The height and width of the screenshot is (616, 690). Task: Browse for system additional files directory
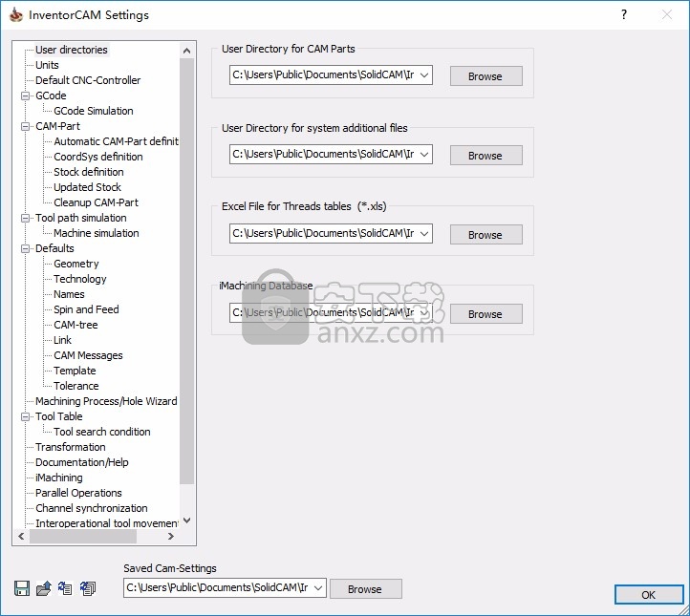click(x=485, y=156)
